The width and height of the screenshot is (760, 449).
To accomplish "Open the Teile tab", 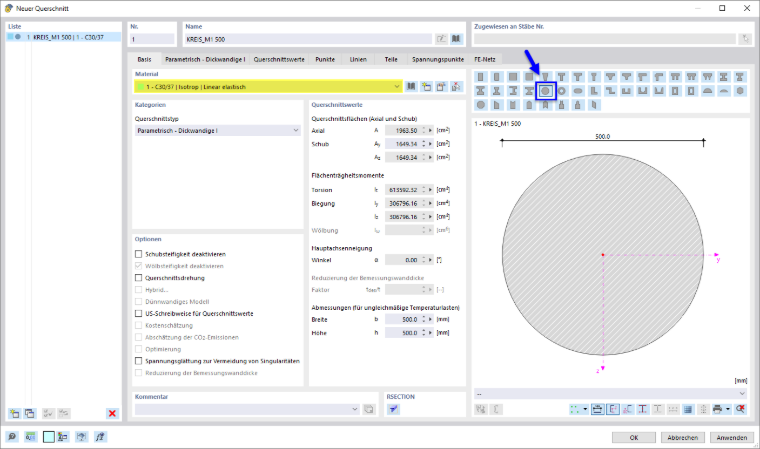I will (x=391, y=59).
